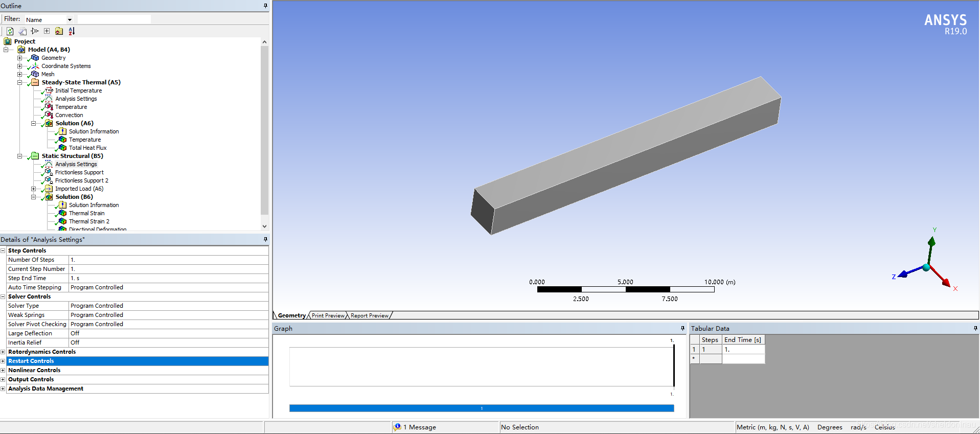The image size is (980, 434).
Task: Select Temperature under Solution (A6)
Action: point(85,140)
